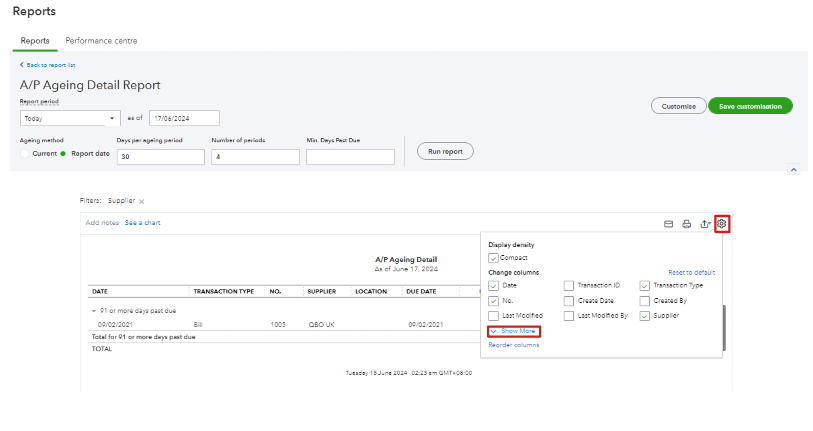Click the Reorder columns link
Viewport: 813px width, 431px height.
point(513,345)
